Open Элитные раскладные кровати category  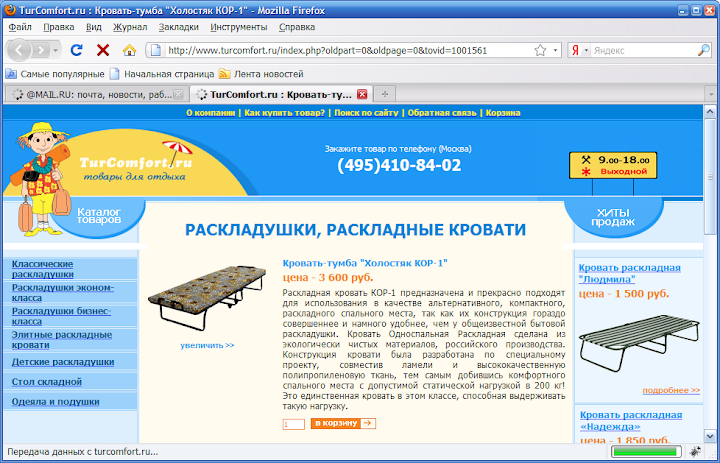[62, 339]
